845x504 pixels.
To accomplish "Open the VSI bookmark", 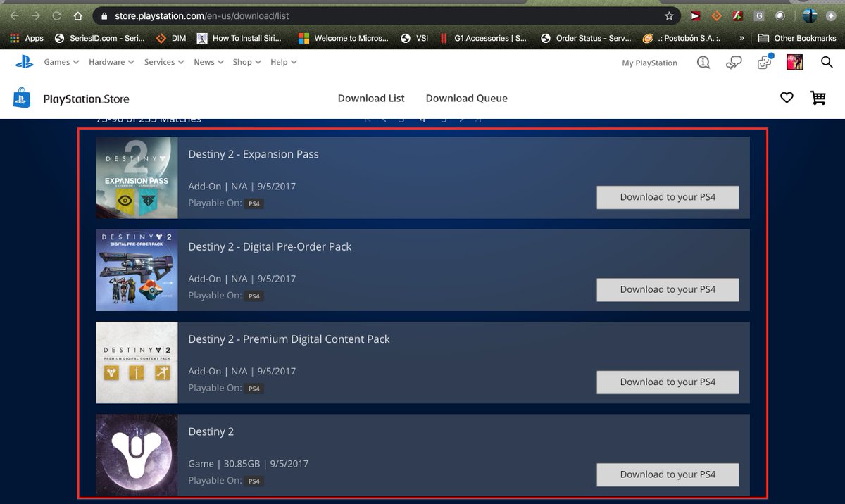I will pyautogui.click(x=415, y=38).
